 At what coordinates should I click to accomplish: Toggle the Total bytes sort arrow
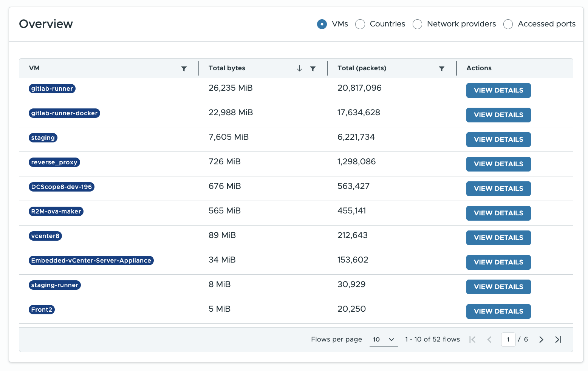pyautogui.click(x=299, y=68)
